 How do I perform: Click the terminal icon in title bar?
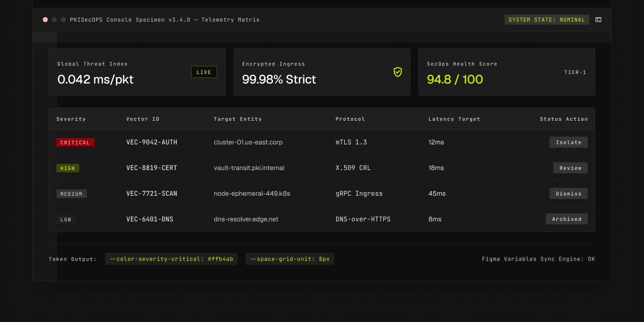[x=598, y=20]
